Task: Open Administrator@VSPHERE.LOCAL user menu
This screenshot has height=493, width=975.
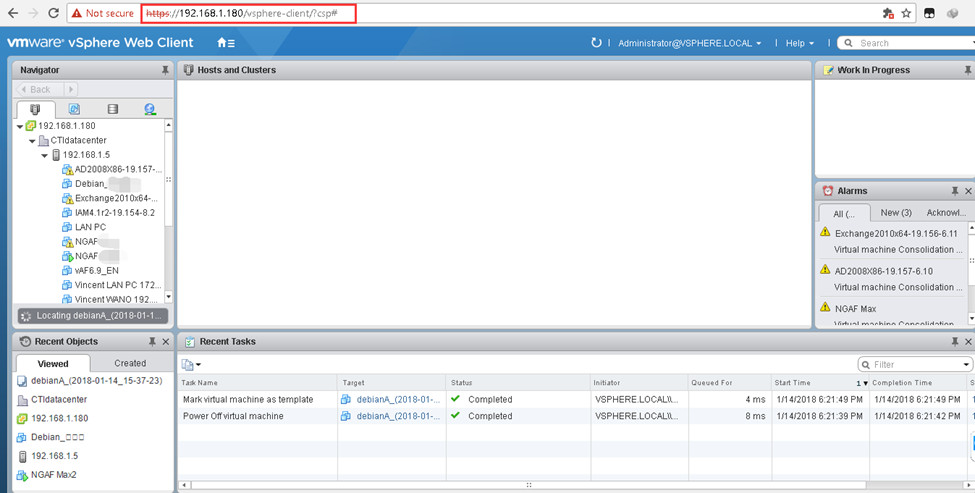Action: [689, 43]
